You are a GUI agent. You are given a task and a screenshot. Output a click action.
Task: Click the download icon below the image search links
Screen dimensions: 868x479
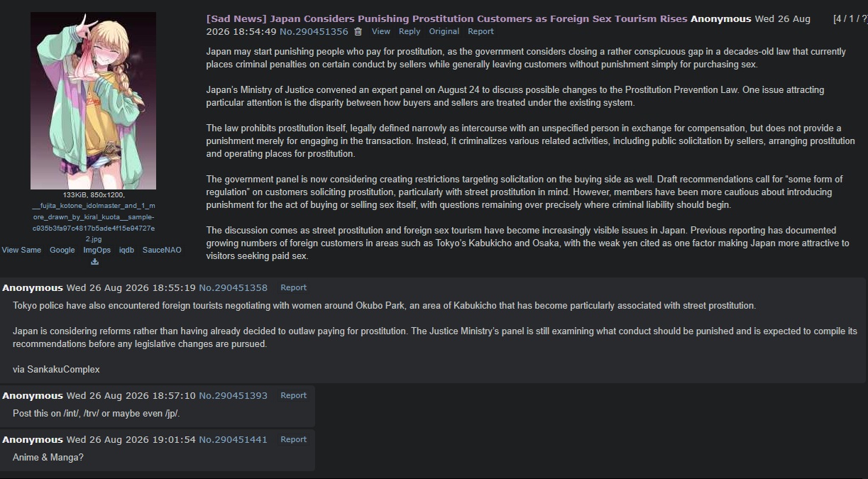click(x=94, y=261)
